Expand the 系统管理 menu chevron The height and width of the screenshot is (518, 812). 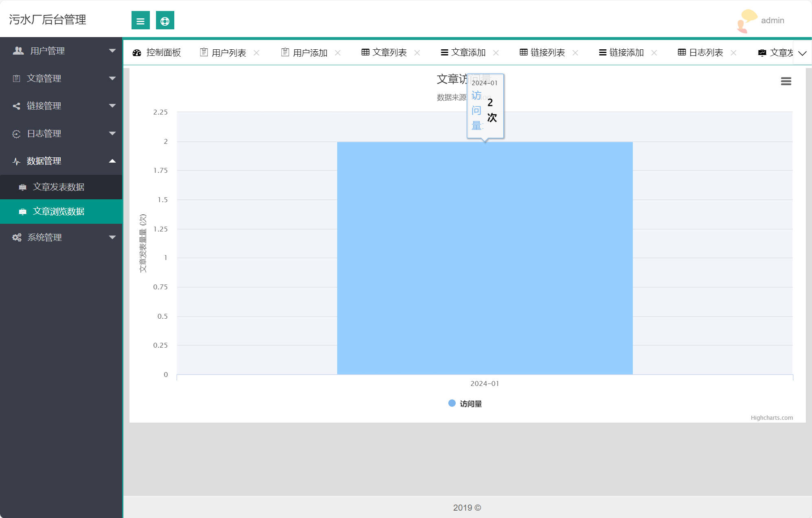[x=112, y=237]
